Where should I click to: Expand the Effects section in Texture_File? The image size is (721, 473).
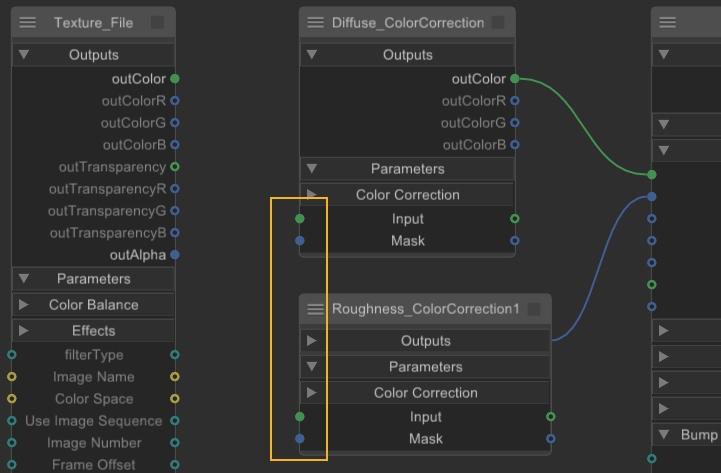24,331
